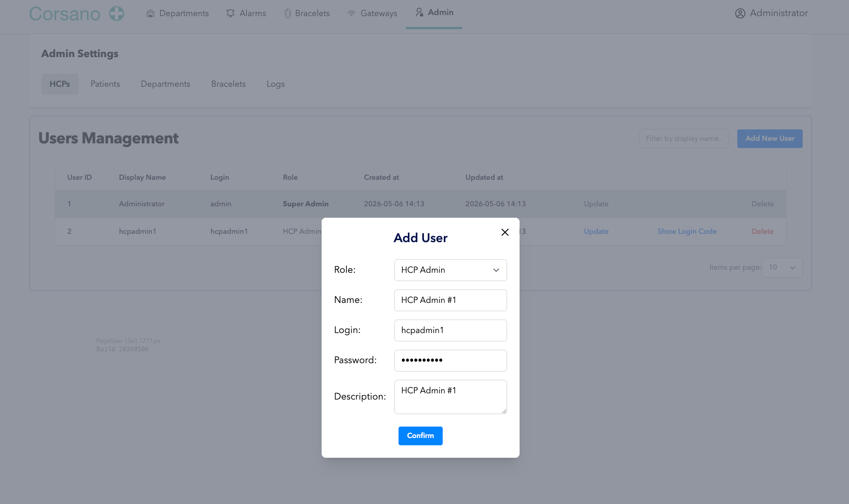The image size is (849, 504).
Task: Open Departments in the top navigation
Action: click(x=178, y=14)
